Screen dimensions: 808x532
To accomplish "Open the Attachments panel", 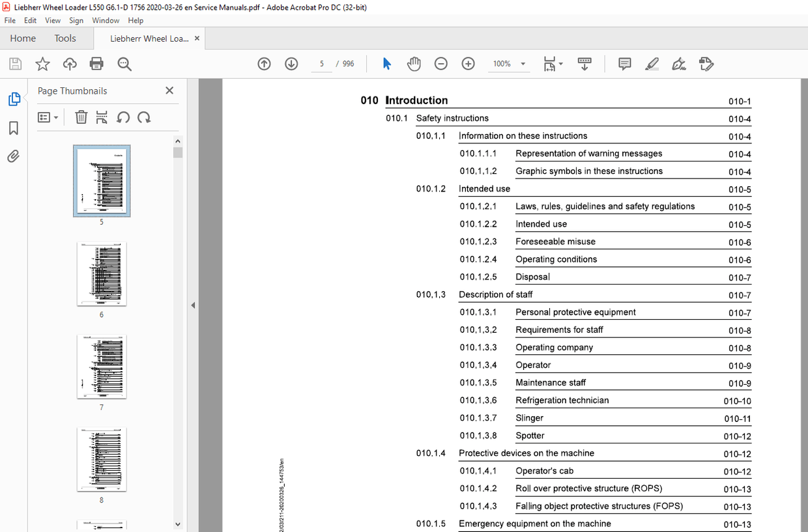I will click(x=14, y=156).
